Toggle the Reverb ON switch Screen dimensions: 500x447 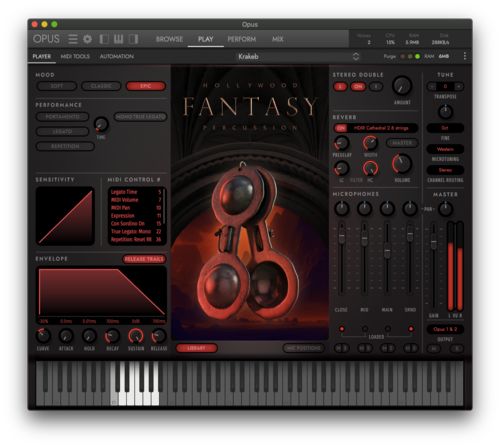point(341,128)
